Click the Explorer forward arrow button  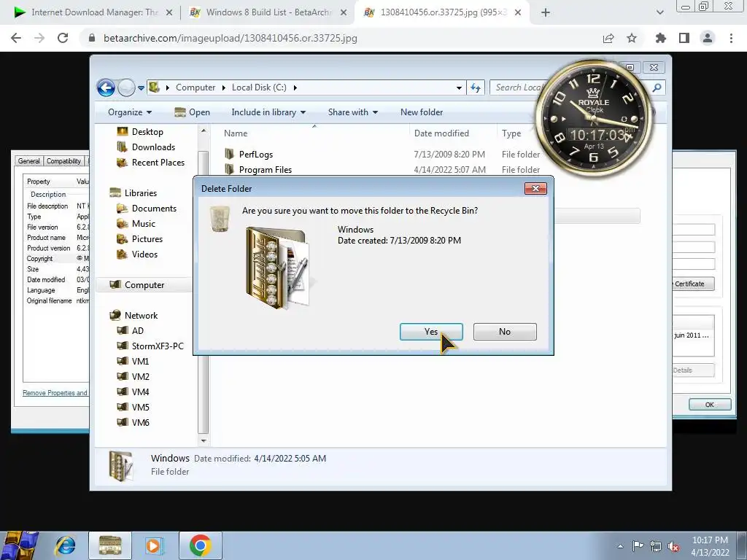[126, 87]
